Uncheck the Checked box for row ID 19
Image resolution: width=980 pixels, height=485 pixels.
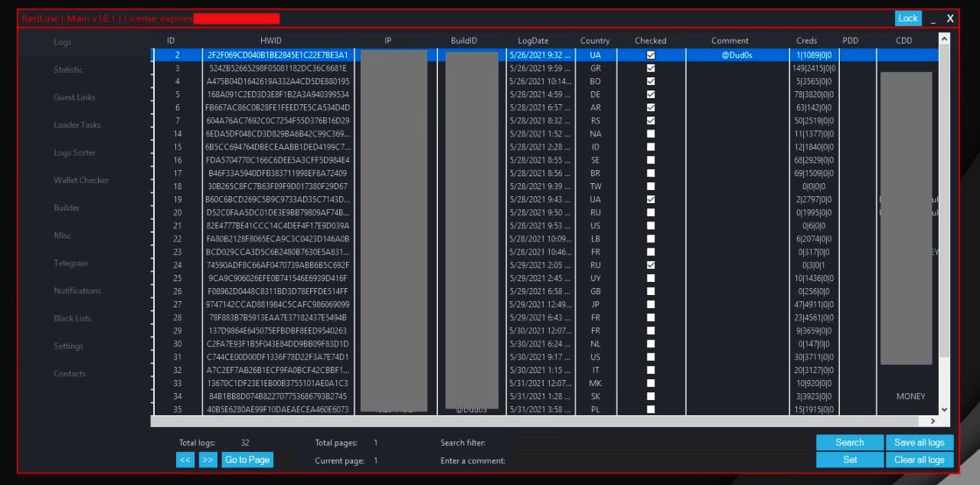[x=650, y=199]
